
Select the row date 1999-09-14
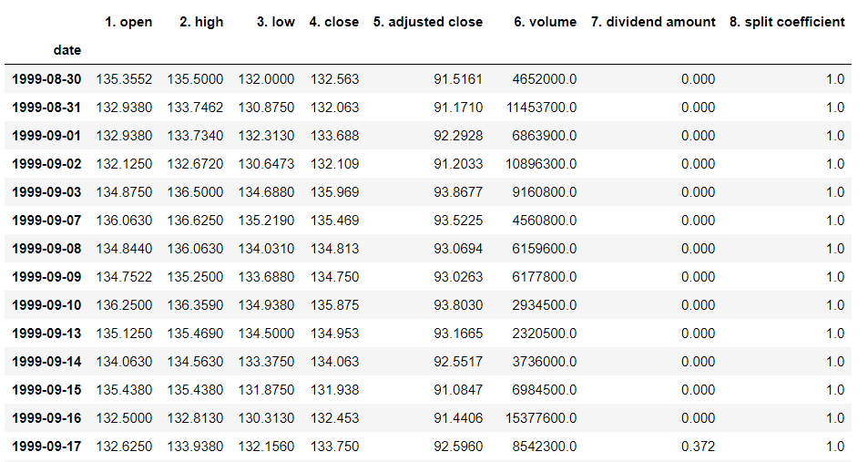(x=46, y=362)
